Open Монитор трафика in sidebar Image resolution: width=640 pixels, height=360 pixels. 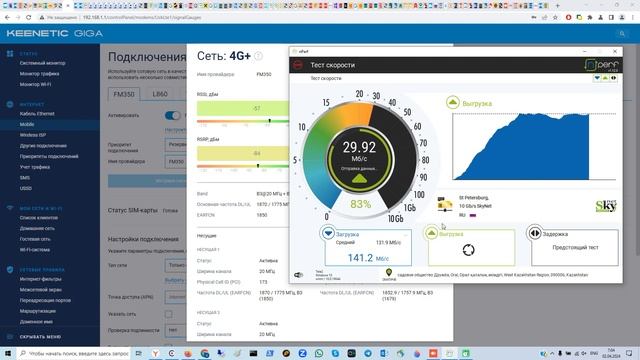coord(39,74)
